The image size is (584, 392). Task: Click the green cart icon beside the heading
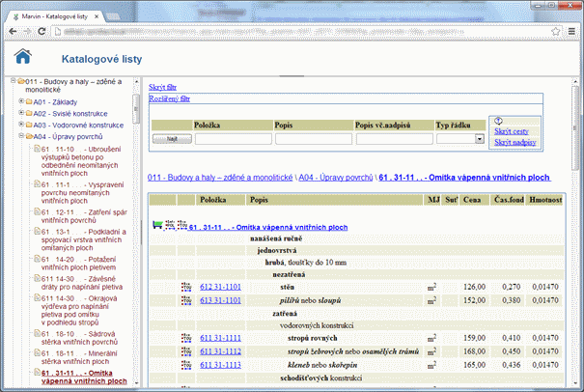[157, 225]
